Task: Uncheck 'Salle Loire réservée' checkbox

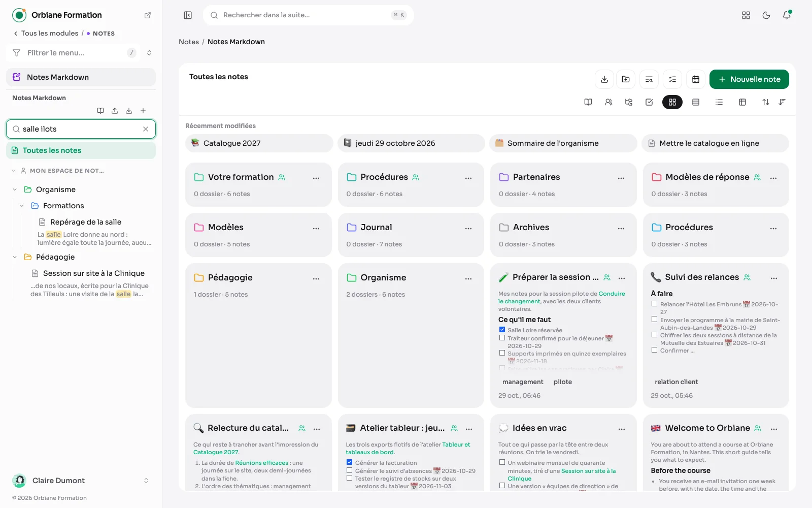Action: tap(502, 330)
